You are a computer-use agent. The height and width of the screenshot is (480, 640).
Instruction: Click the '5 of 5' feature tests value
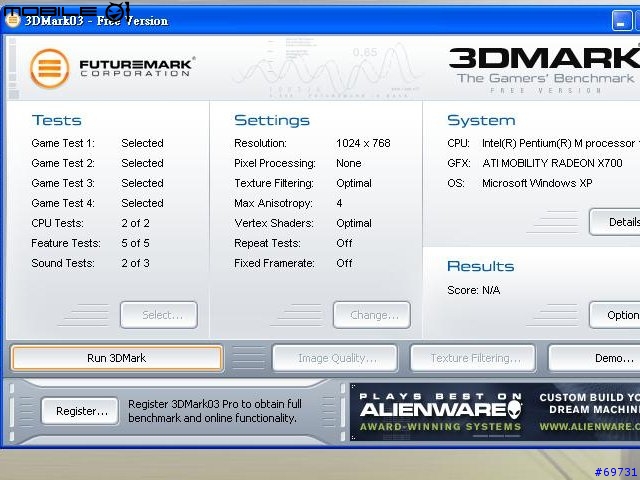tap(136, 243)
